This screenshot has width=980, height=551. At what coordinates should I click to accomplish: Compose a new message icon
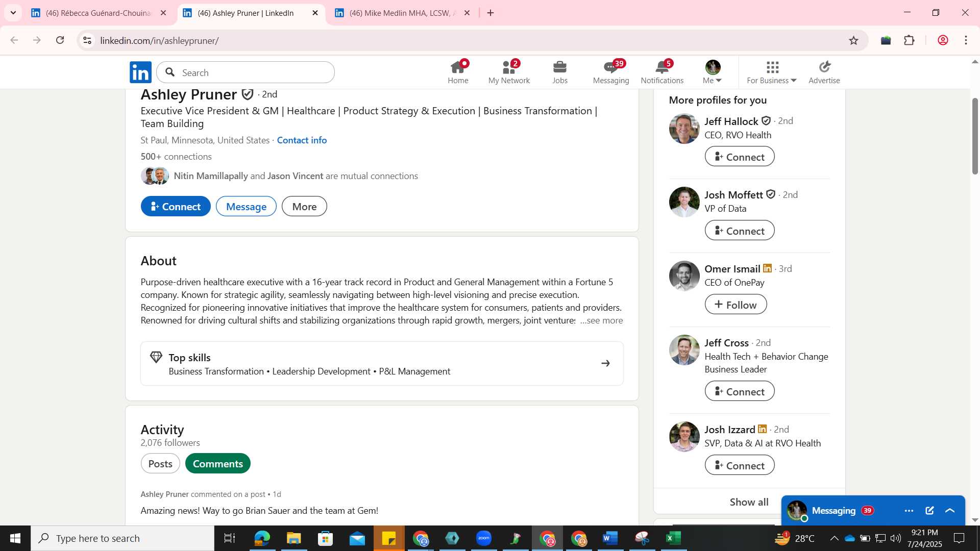[x=929, y=511]
